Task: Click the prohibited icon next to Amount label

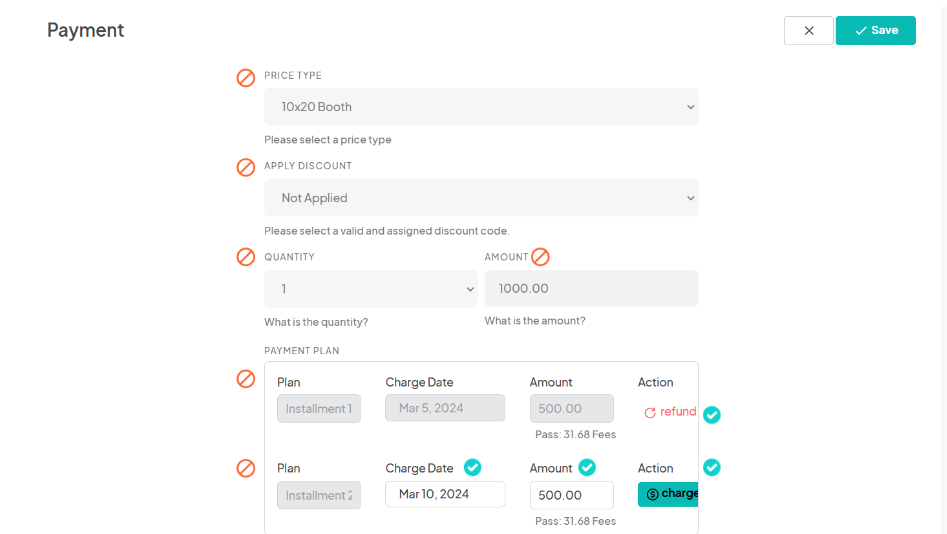Action: [x=540, y=257]
